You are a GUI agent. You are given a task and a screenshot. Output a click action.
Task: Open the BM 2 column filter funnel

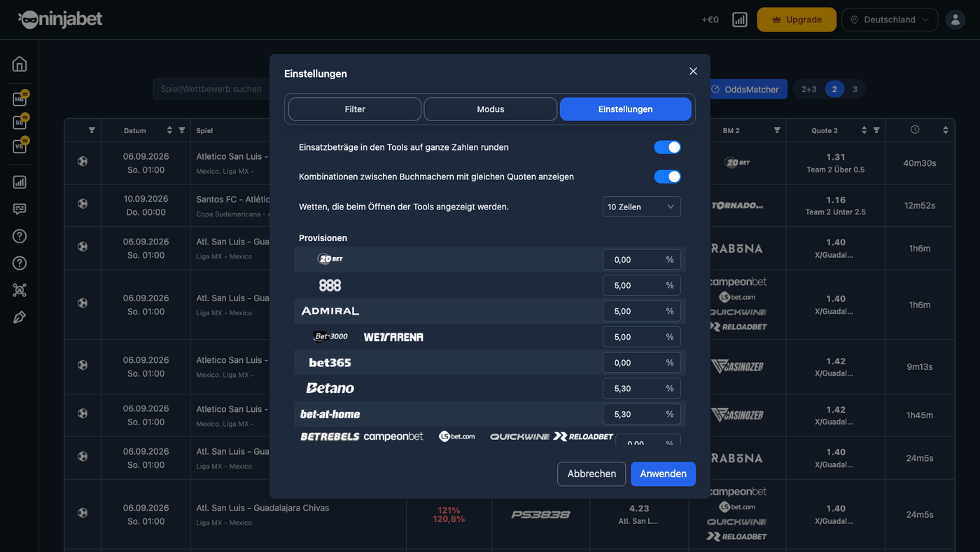click(x=777, y=130)
